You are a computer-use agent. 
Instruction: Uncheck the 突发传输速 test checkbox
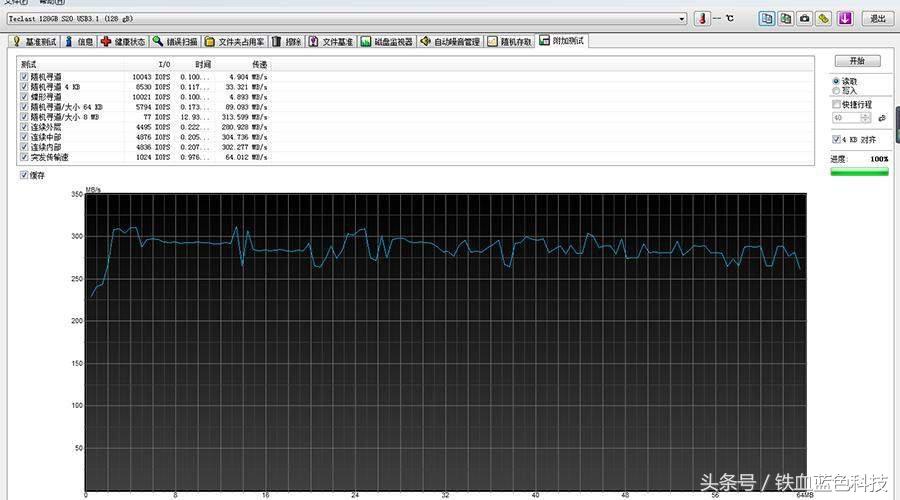point(25,157)
